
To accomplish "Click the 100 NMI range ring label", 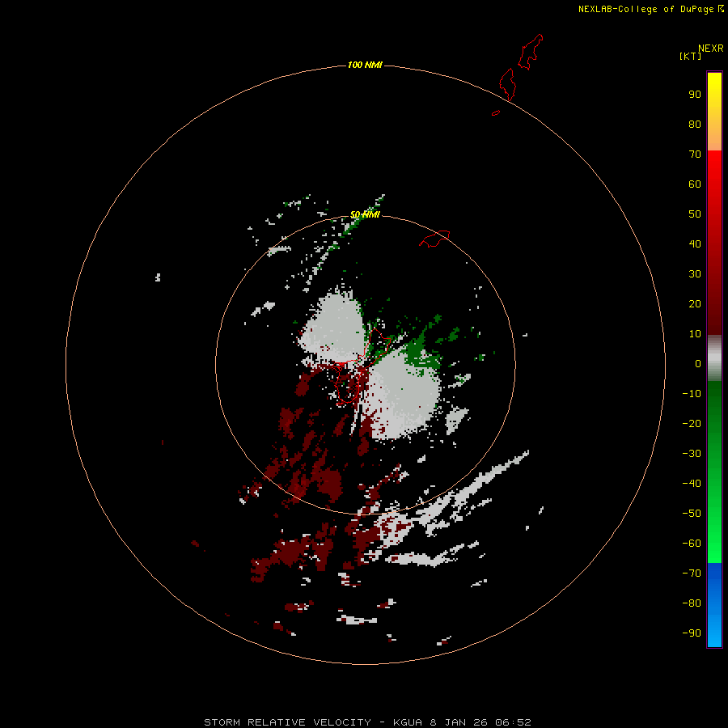I will tap(365, 65).
